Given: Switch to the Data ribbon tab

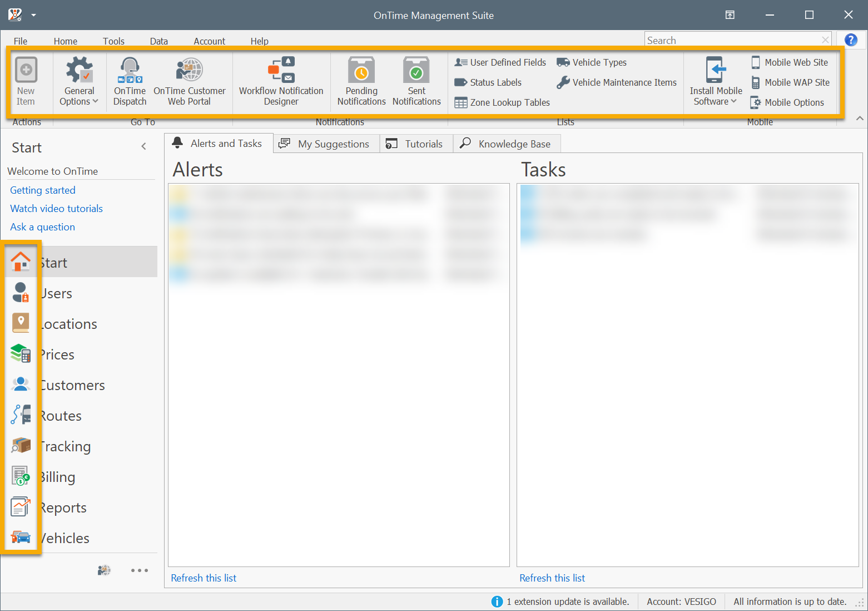Looking at the screenshot, I should [x=159, y=41].
